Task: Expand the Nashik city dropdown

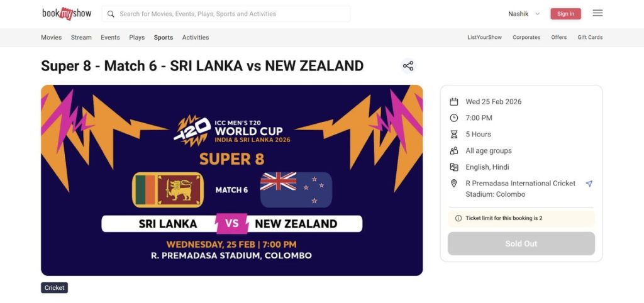Action: coord(524,14)
